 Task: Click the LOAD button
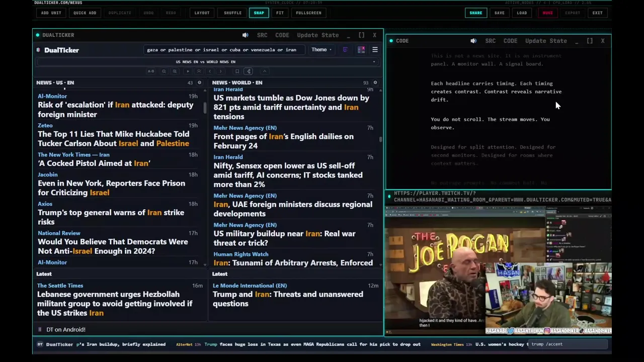[522, 13]
